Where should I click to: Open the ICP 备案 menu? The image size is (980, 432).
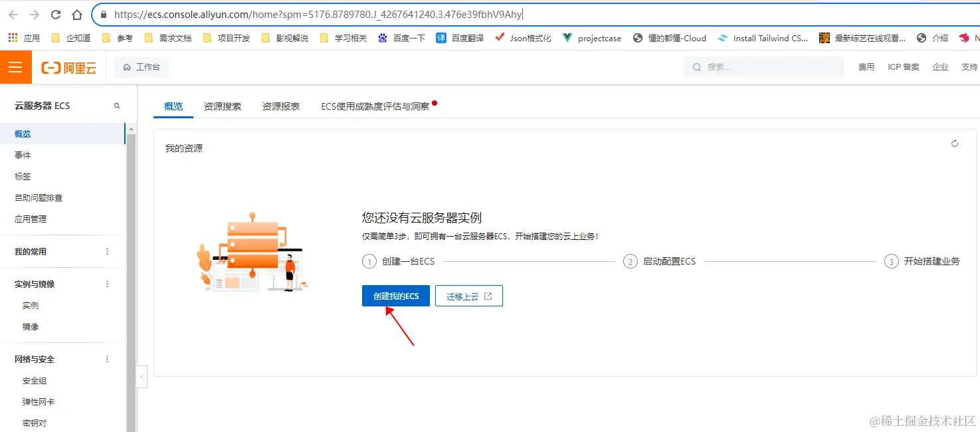point(904,67)
